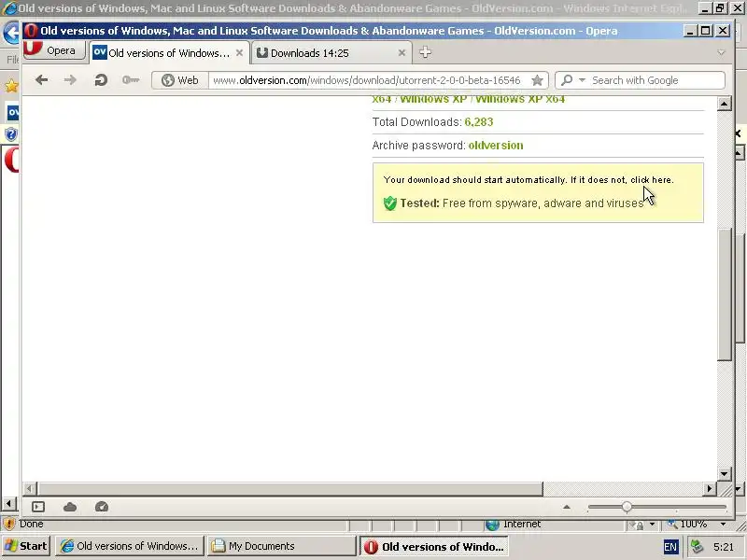Click the Internet Explorer back button behind Opera
This screenshot has height=560, width=747.
point(10,34)
